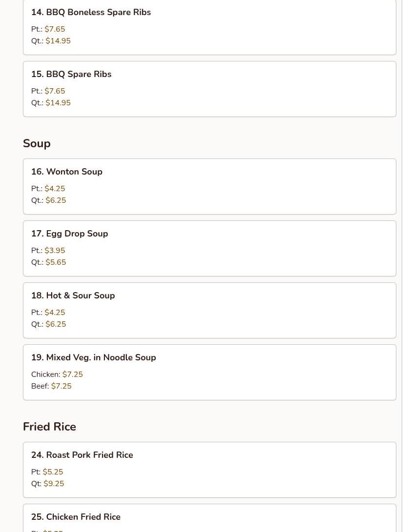Select Hot & Sour Soup
Screen dimensions: 412x532
73,296
